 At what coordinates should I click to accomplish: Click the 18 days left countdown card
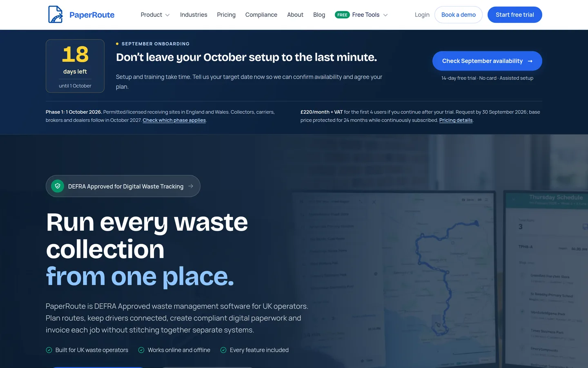click(75, 66)
